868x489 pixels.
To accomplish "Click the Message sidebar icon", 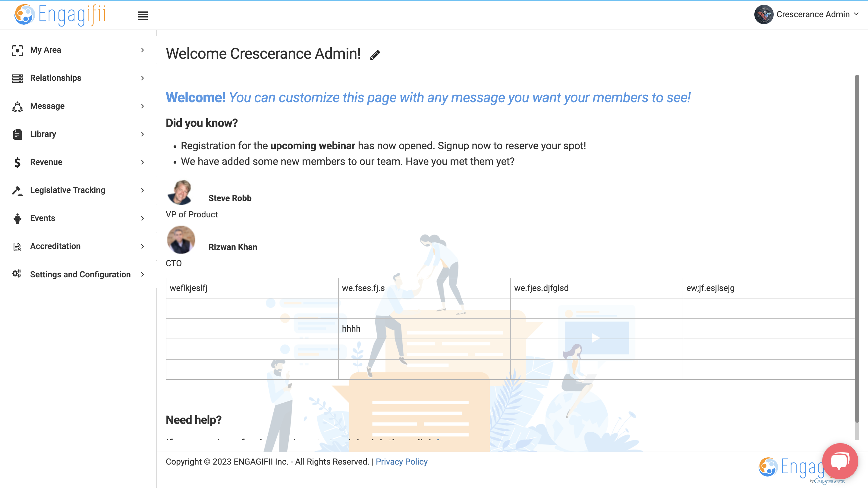I will [17, 106].
